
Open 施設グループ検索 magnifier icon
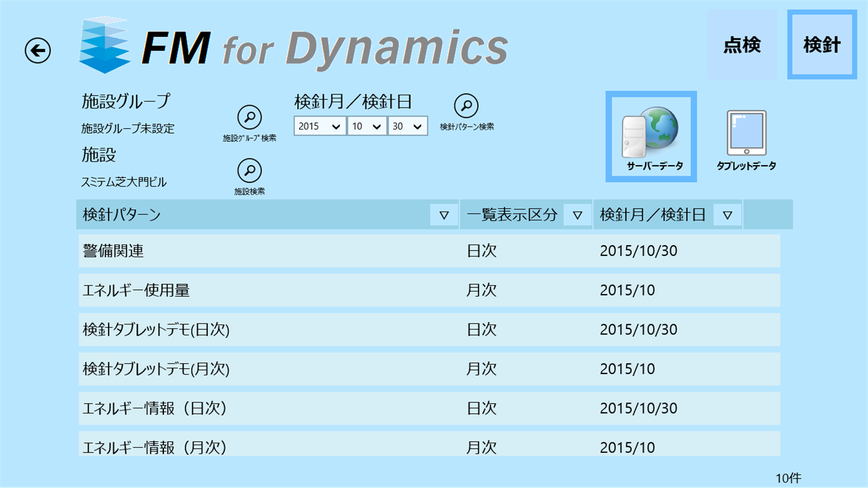(250, 117)
